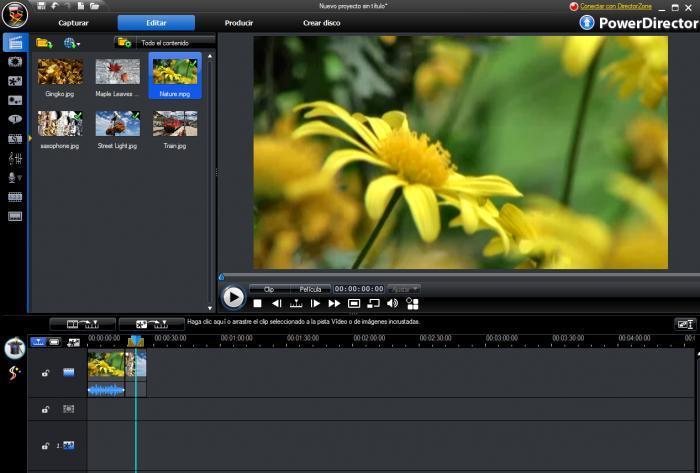Mute the preview volume speaker icon
Viewport: 700px width, 473px height.
coord(392,303)
